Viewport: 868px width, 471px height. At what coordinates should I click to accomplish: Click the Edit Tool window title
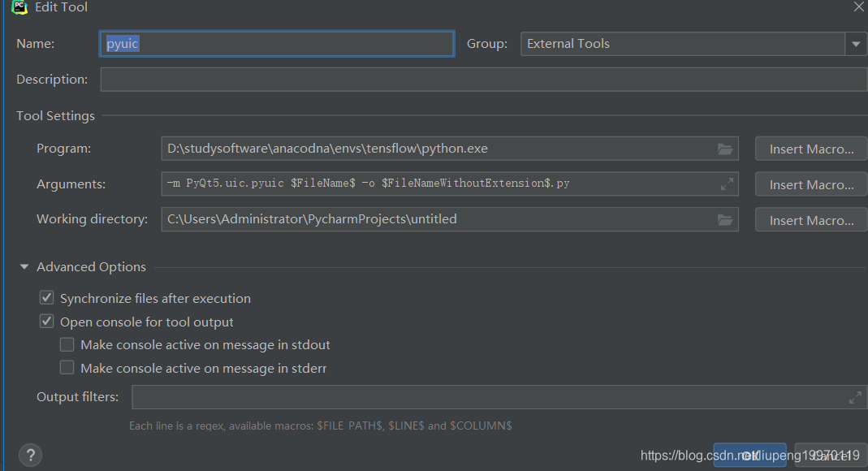(x=61, y=7)
